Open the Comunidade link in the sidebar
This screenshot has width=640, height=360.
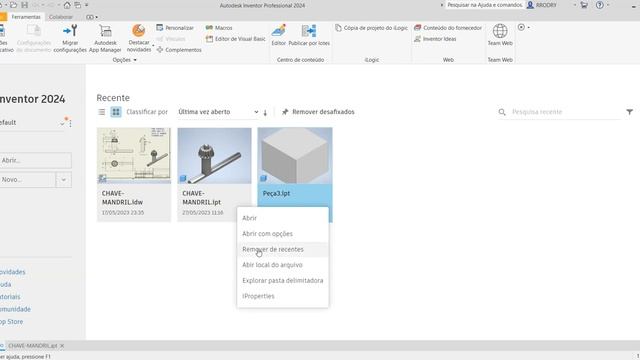(15, 309)
